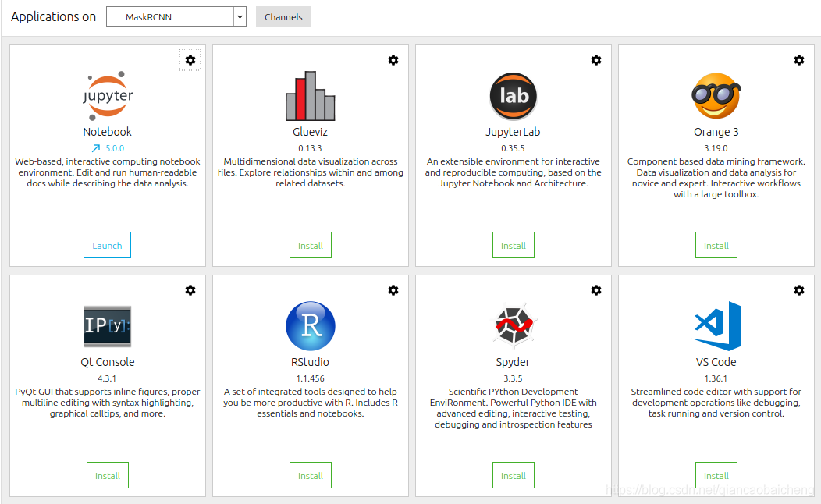821x504 pixels.
Task: Install RStudio
Action: point(311,475)
